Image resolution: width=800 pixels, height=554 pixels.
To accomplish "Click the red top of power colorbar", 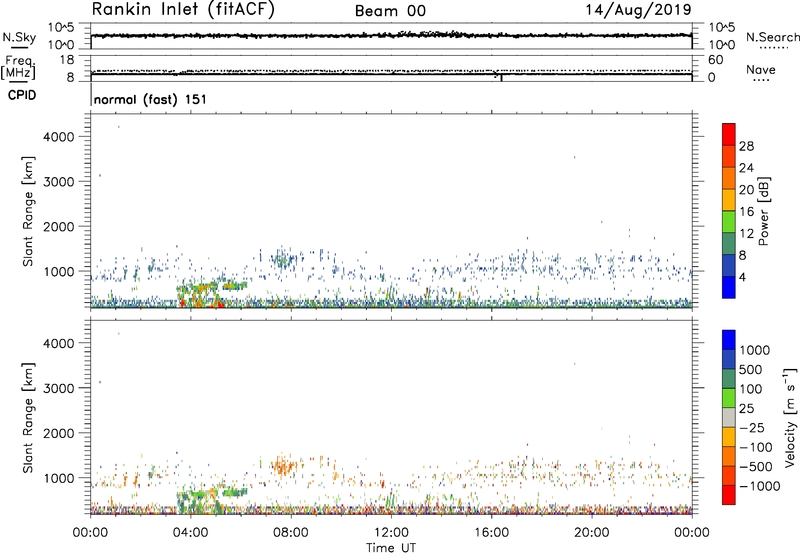I will coord(729,134).
